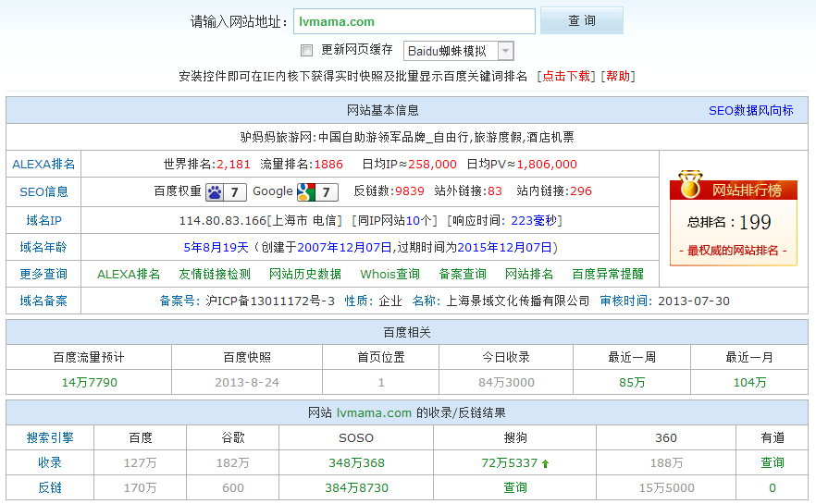Click Baidu indexed value 127万
Image resolution: width=816 pixels, height=504 pixels.
pyautogui.click(x=140, y=463)
